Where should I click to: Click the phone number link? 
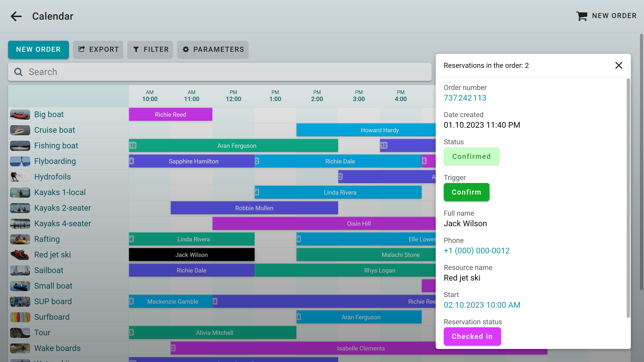[x=476, y=251]
